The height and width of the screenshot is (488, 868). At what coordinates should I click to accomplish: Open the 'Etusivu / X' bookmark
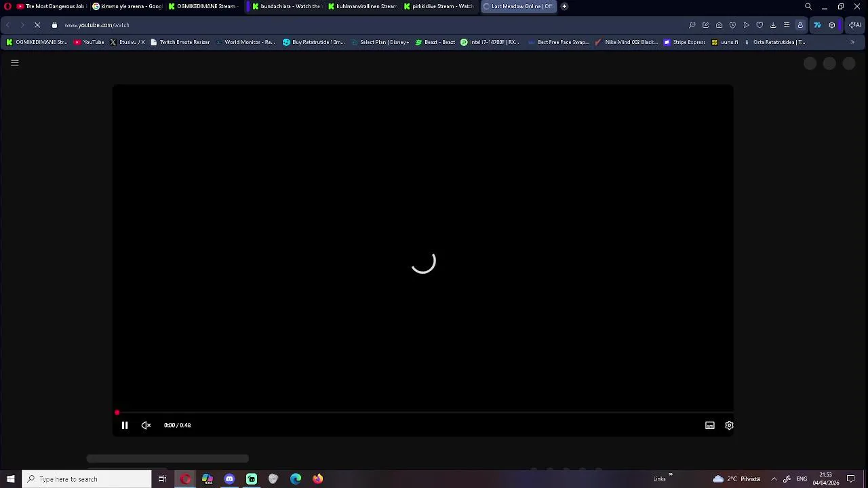coord(127,42)
